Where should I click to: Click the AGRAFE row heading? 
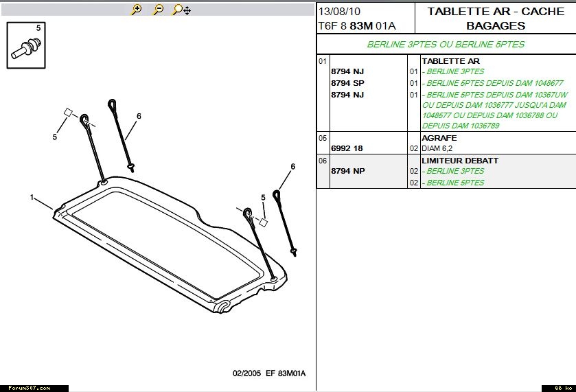coord(439,138)
